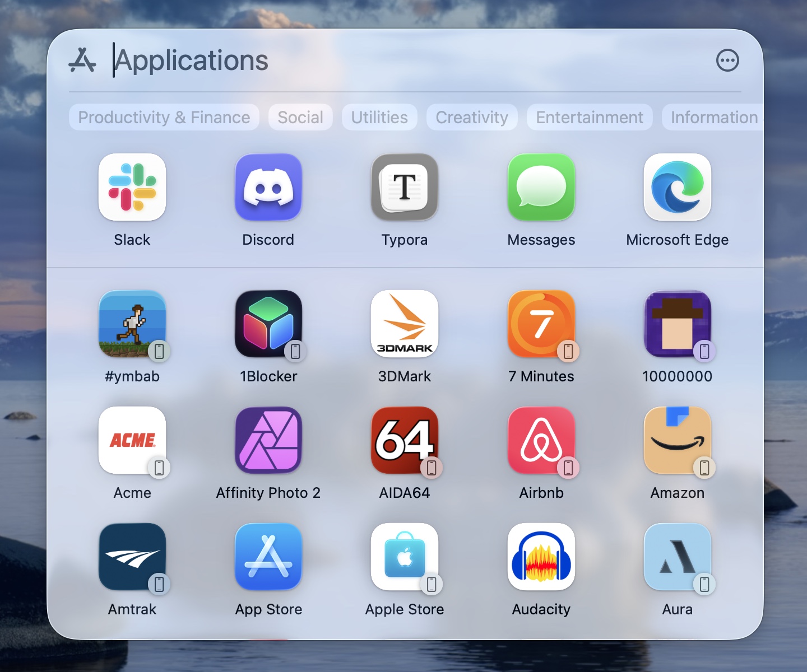Launch Affinity Photo 2
Image resolution: width=807 pixels, height=672 pixels.
coord(268,440)
